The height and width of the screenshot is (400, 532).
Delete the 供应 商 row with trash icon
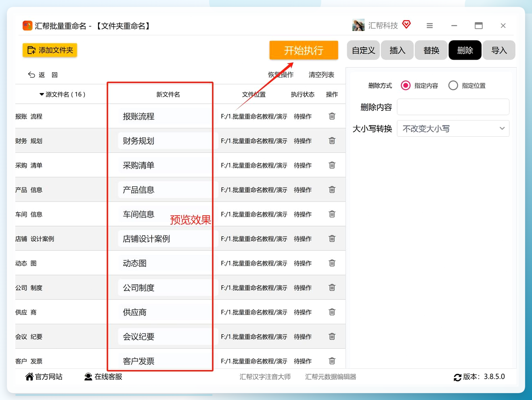(332, 312)
